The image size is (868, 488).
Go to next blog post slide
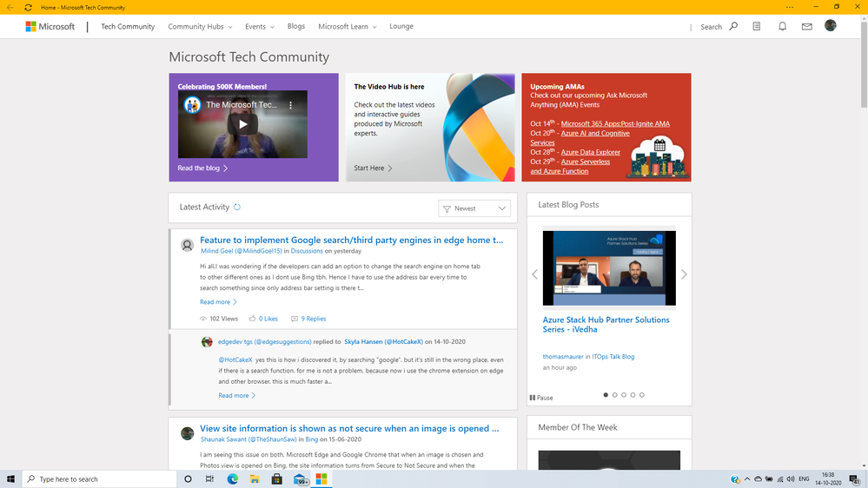[684, 274]
